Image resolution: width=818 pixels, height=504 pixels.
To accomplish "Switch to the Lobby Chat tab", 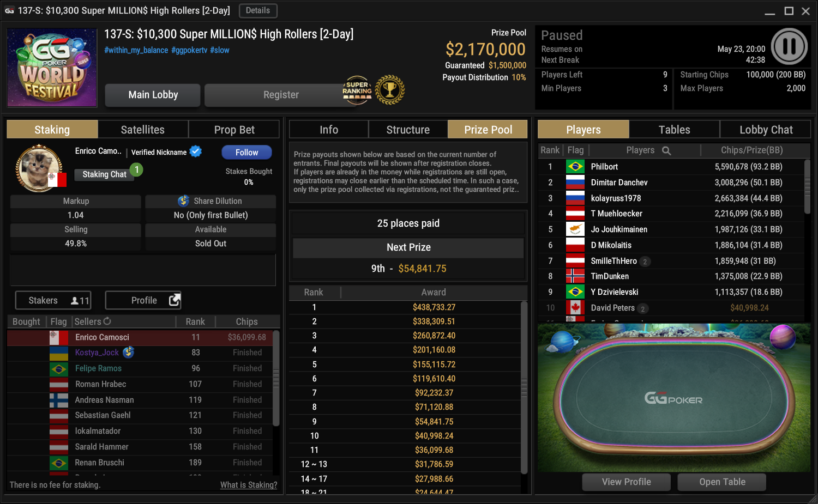I will (x=766, y=130).
